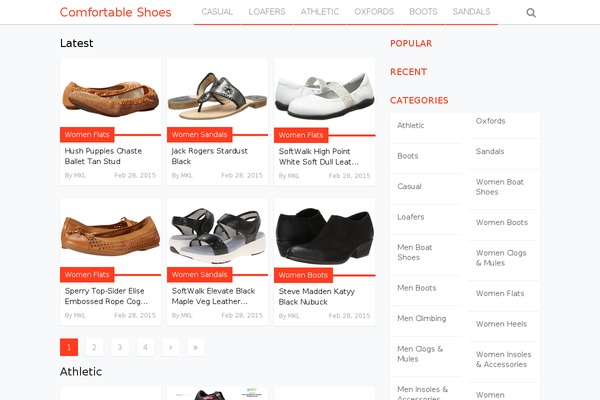Open Sperry Top-Sider Elise Embossed title
600x400 pixels.
click(106, 296)
